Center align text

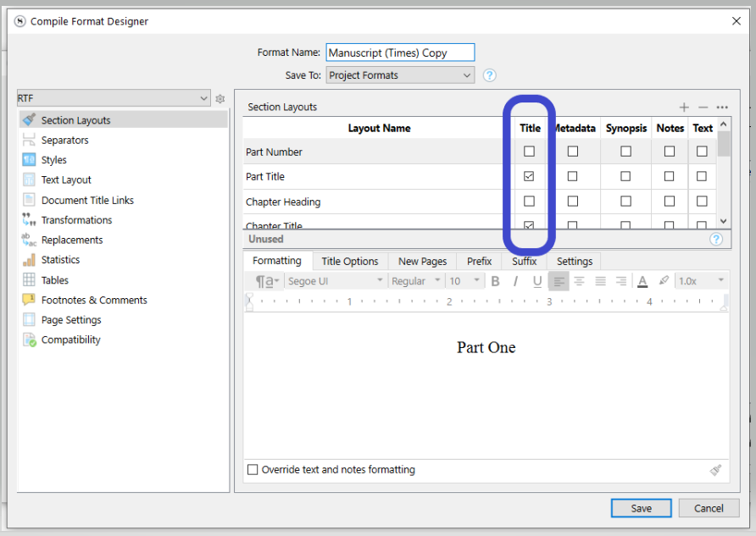[579, 281]
